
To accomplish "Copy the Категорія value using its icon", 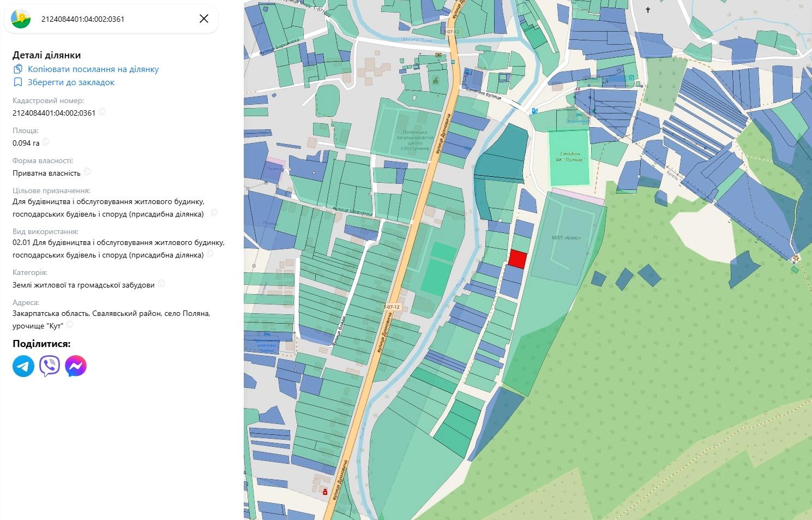I will click(161, 284).
